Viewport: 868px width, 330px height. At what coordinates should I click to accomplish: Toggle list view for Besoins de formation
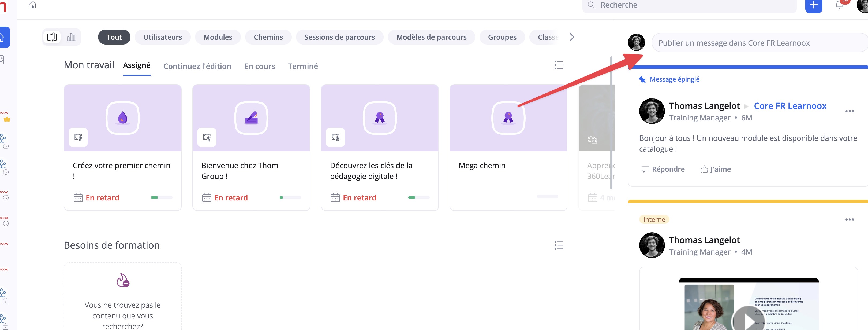pos(559,245)
